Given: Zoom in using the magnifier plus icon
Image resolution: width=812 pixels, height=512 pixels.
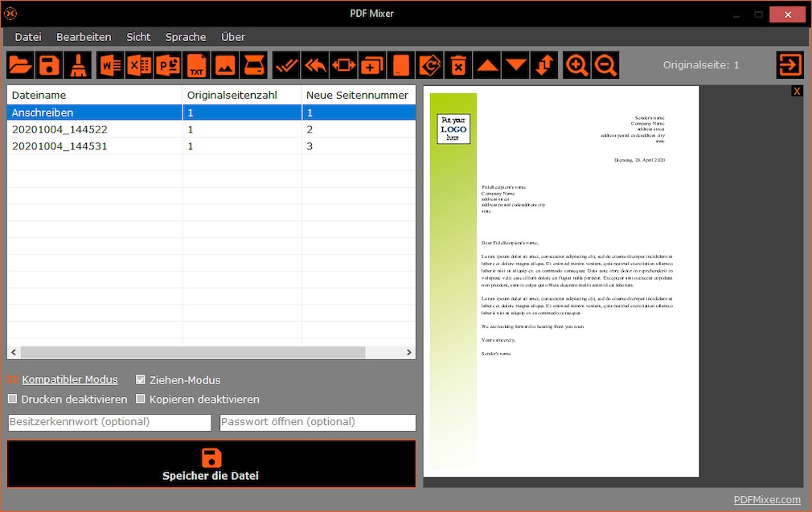Looking at the screenshot, I should [576, 65].
